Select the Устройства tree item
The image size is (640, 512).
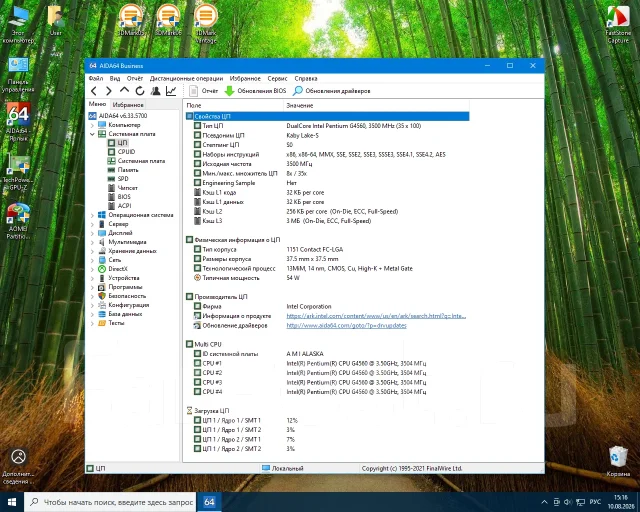(119, 278)
